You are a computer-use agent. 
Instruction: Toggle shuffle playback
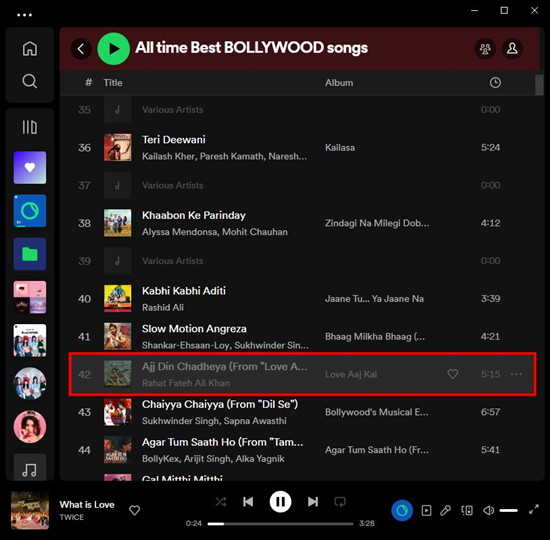[221, 502]
